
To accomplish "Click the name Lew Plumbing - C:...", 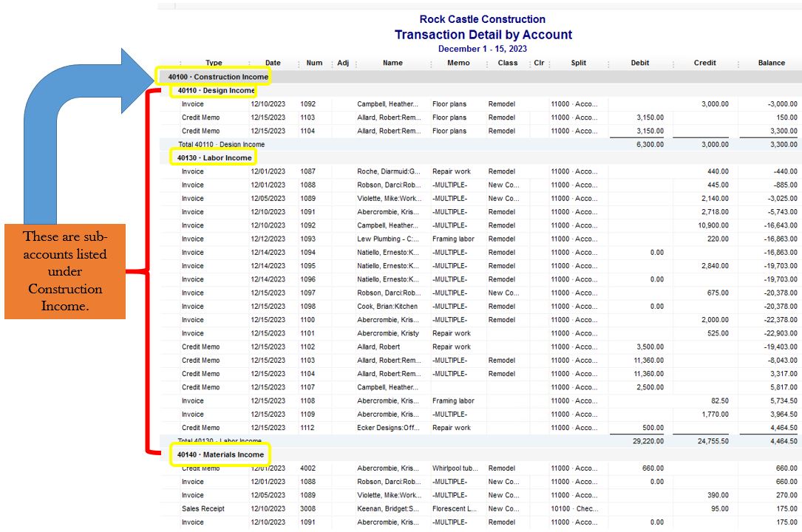I will pyautogui.click(x=388, y=239).
